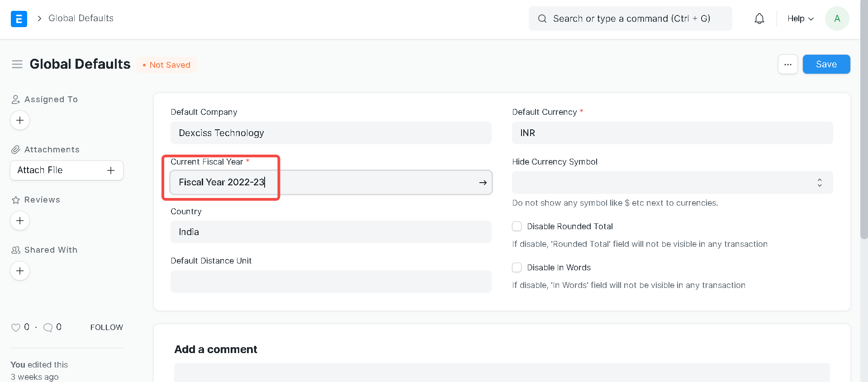Open the Fiscal Year link arrow
Image resolution: width=868 pixels, height=382 pixels.
[x=483, y=183]
